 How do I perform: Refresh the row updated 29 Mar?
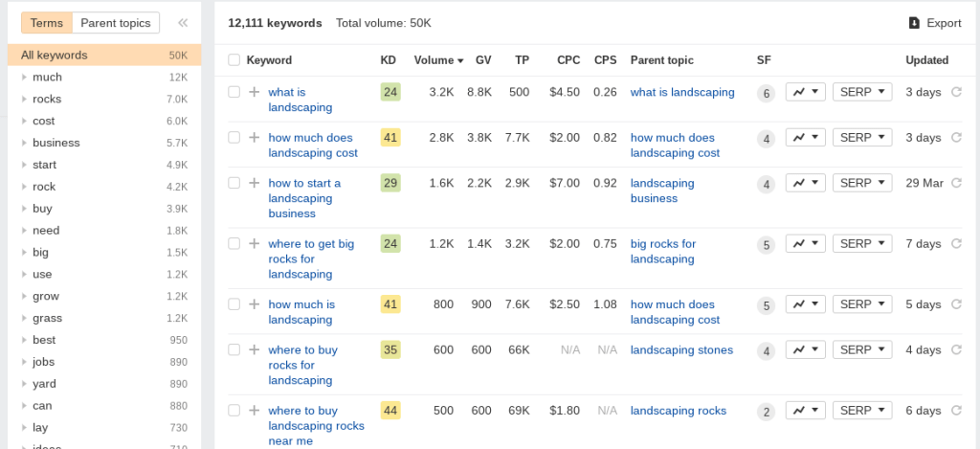(x=956, y=183)
